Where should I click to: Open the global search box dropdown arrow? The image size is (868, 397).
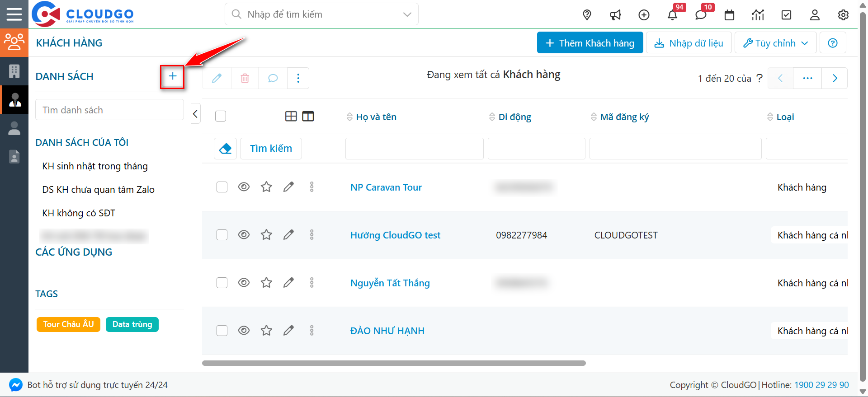(x=407, y=14)
